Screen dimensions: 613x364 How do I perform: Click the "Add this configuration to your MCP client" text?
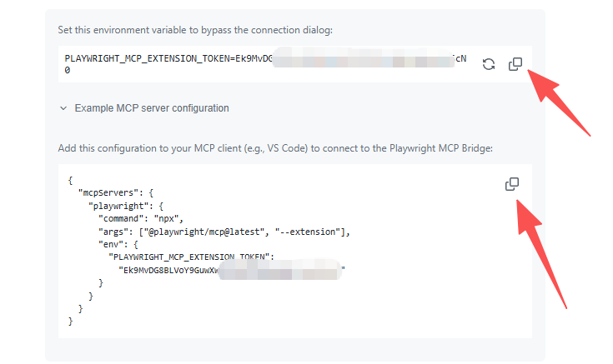tap(276, 148)
